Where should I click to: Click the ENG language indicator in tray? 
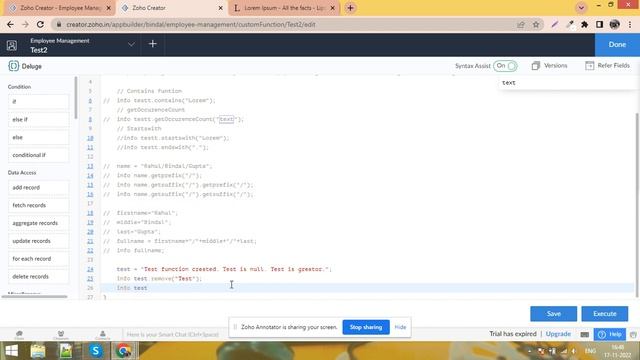590,351
